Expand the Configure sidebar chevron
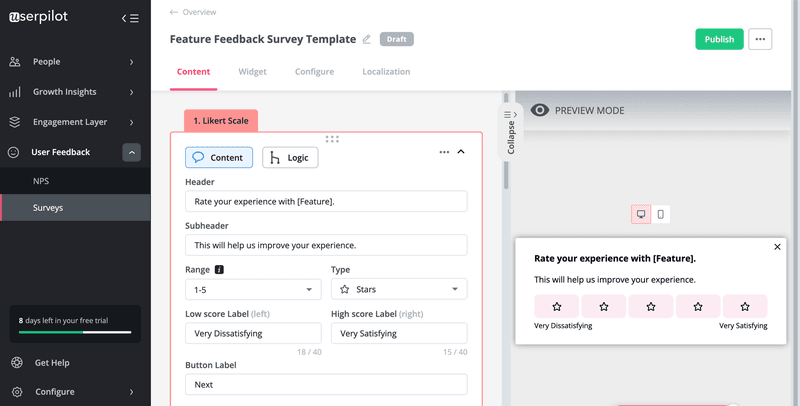 pos(132,392)
